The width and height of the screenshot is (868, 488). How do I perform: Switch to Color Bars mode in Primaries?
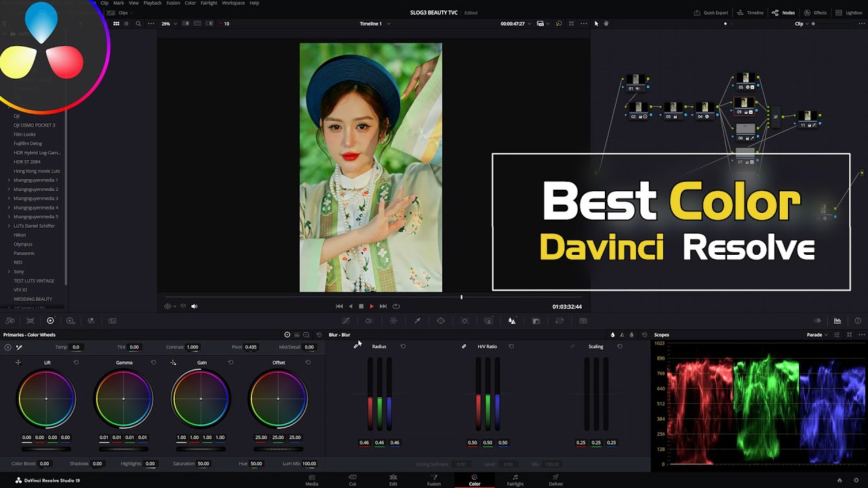(296, 335)
